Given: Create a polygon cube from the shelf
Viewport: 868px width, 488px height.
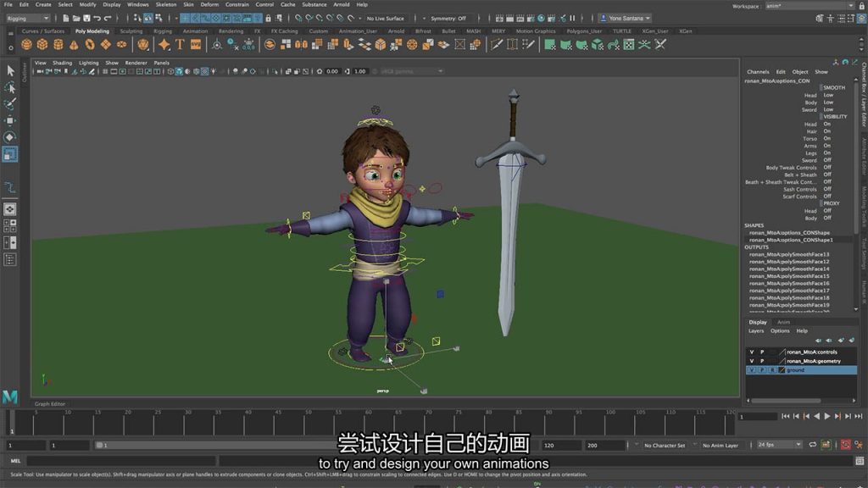Looking at the screenshot, I should pos(42,45).
